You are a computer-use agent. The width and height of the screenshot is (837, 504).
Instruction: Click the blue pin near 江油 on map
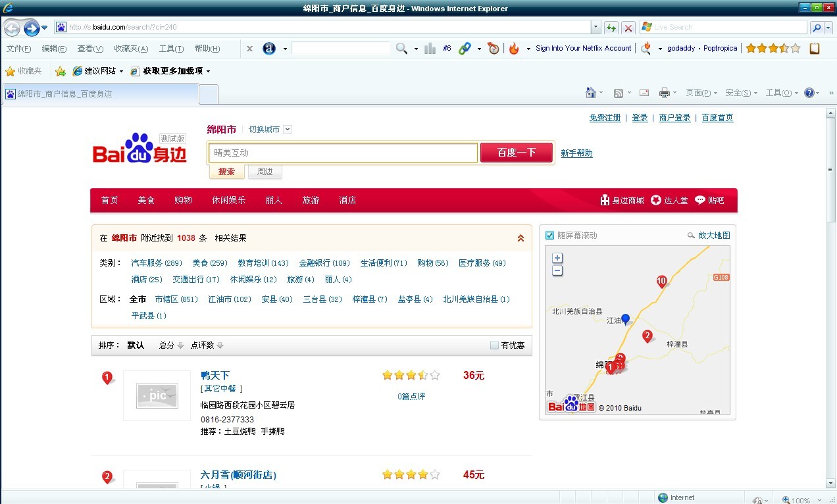[626, 319]
